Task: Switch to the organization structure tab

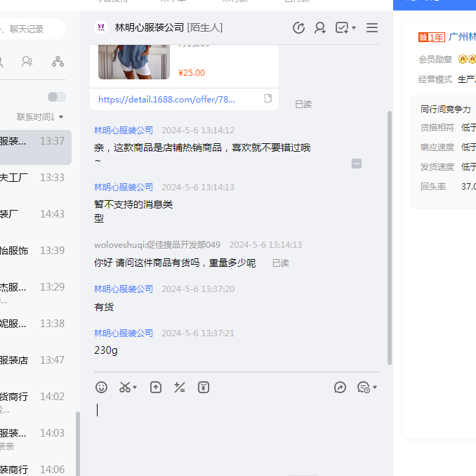Action: [58, 62]
